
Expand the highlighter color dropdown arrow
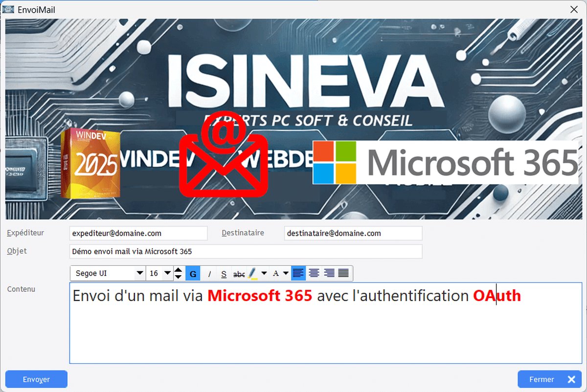tap(264, 273)
